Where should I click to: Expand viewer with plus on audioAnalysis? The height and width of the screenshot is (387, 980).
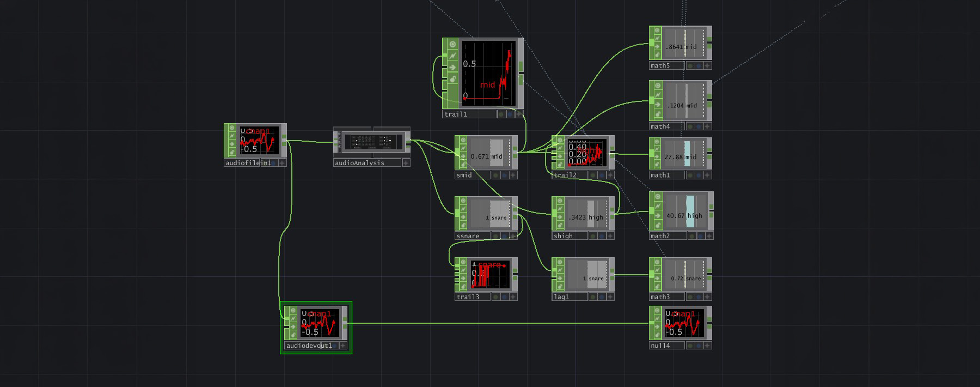click(x=406, y=163)
